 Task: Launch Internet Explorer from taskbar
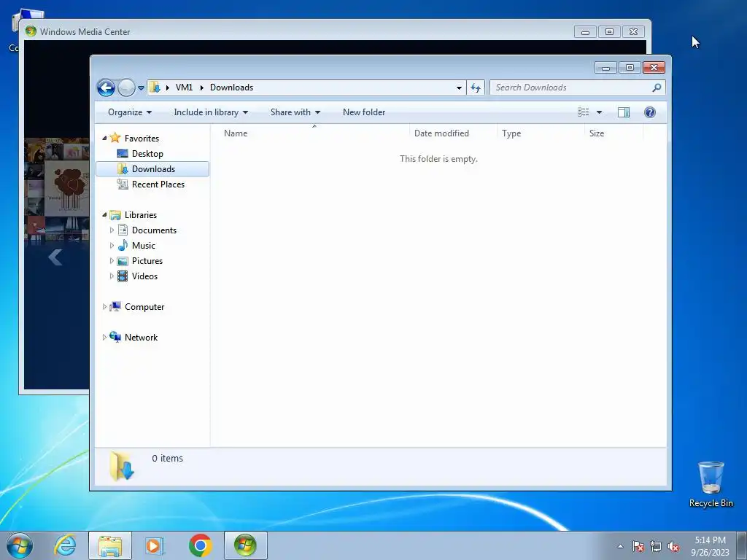click(65, 545)
